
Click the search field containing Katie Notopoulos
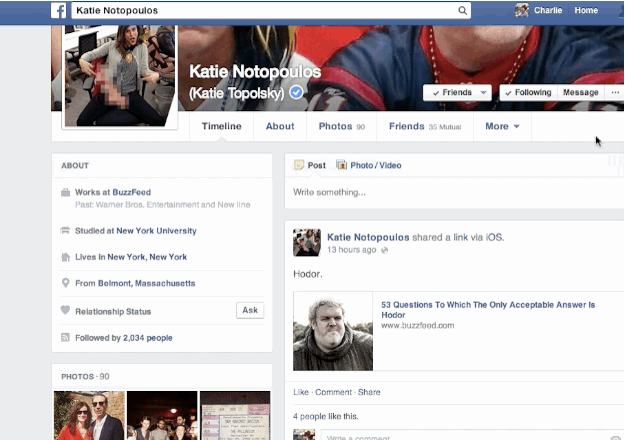coord(263,11)
